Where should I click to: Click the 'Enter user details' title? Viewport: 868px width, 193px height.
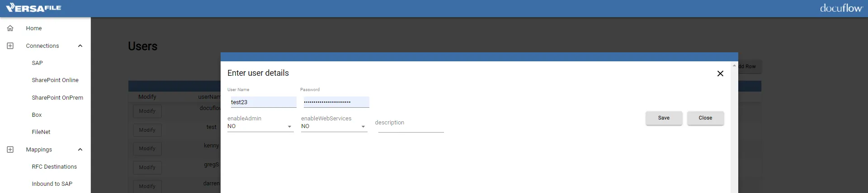258,73
